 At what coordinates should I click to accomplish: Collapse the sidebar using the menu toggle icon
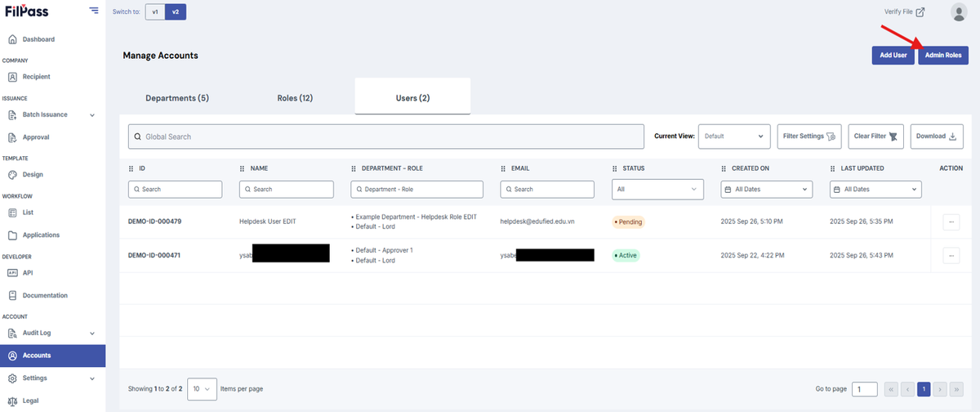pyautogui.click(x=94, y=11)
